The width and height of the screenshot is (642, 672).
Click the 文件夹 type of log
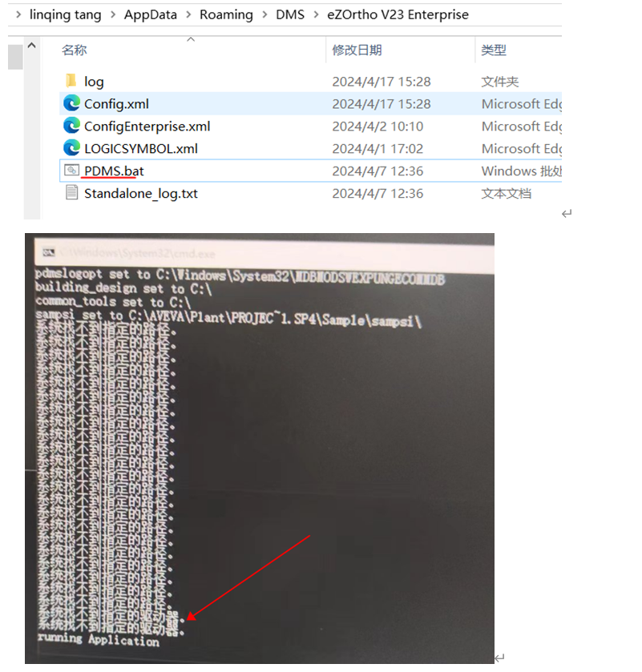[x=499, y=82]
